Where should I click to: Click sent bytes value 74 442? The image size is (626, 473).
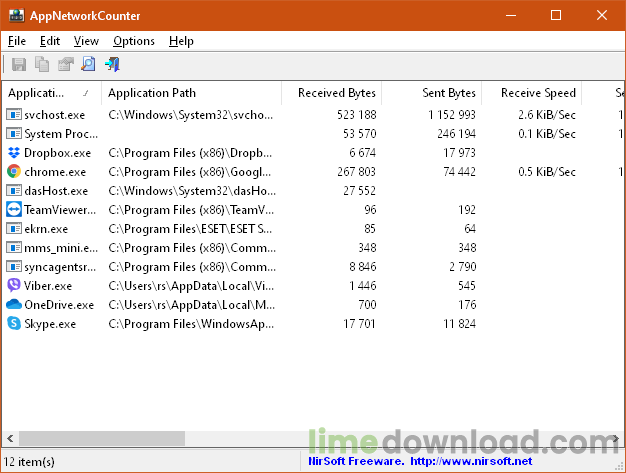tap(460, 172)
